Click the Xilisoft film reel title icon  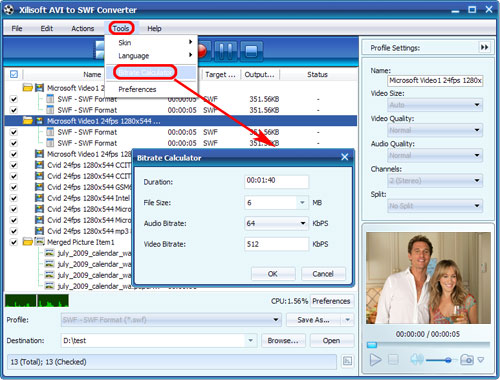9,9
